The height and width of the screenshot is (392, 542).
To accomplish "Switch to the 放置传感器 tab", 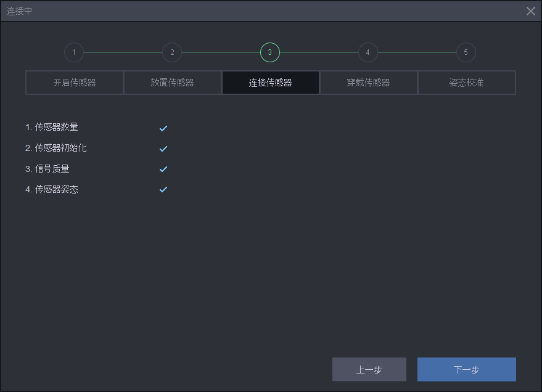I will (x=173, y=83).
